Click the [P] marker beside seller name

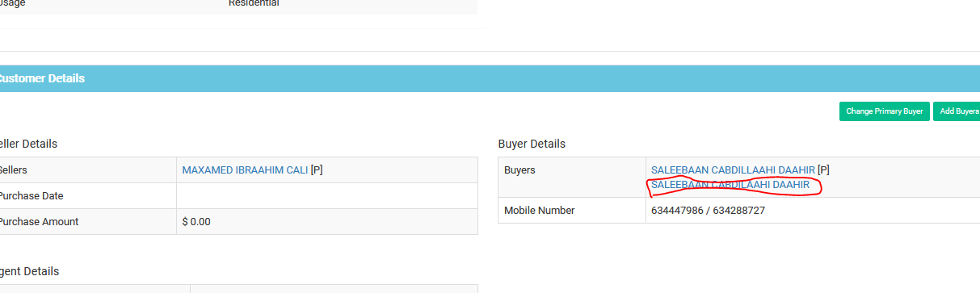point(317,170)
